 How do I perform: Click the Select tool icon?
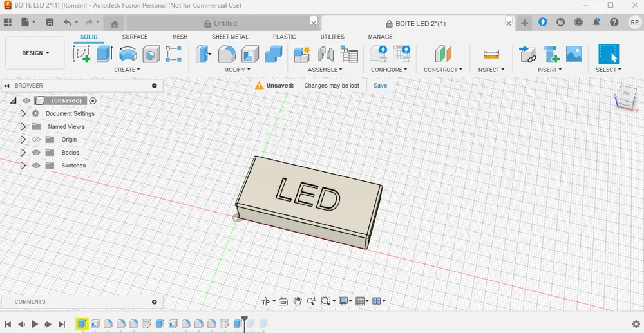pyautogui.click(x=609, y=54)
